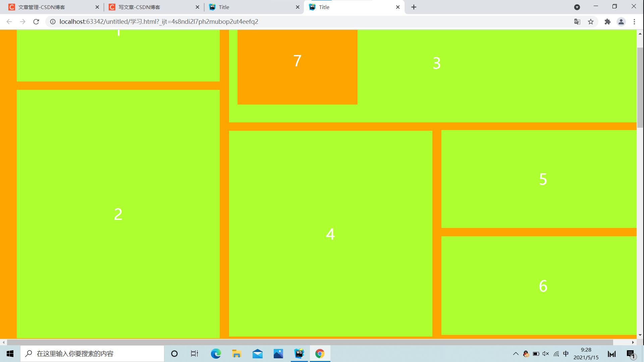Close the first Title tab
Viewport: 644px width, 362px height.
(x=298, y=7)
